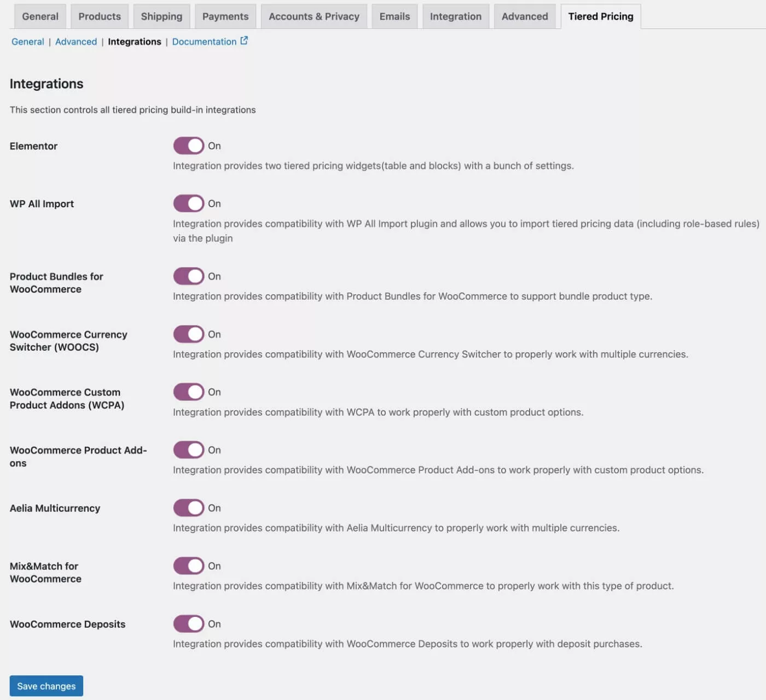This screenshot has width=766, height=700.
Task: Open the General sub-section link
Action: [28, 42]
